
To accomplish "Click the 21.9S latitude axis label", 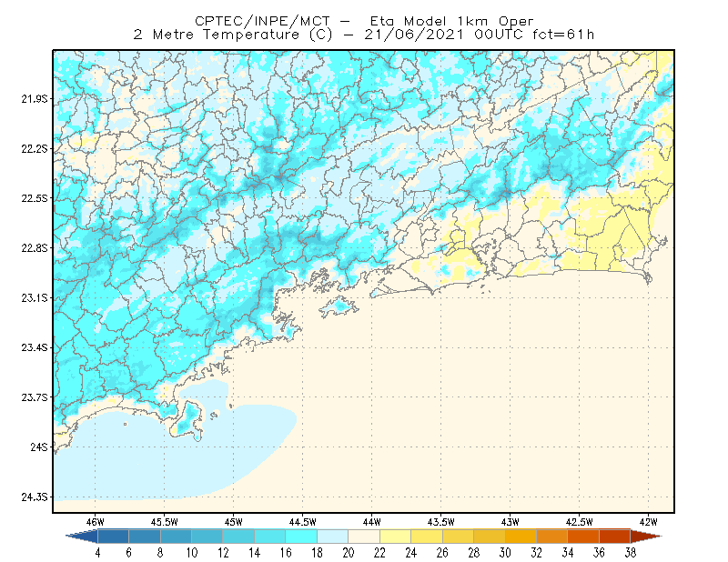I will click(x=35, y=99).
